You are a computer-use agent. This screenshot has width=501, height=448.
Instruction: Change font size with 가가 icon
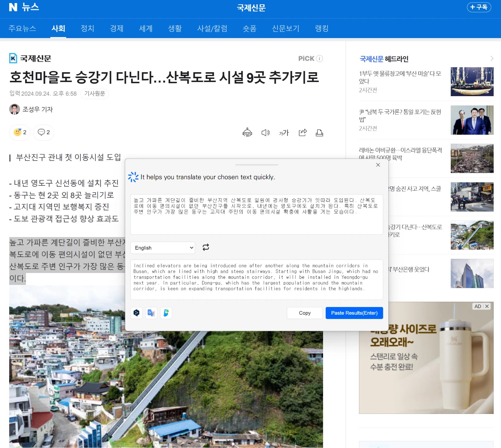click(284, 133)
